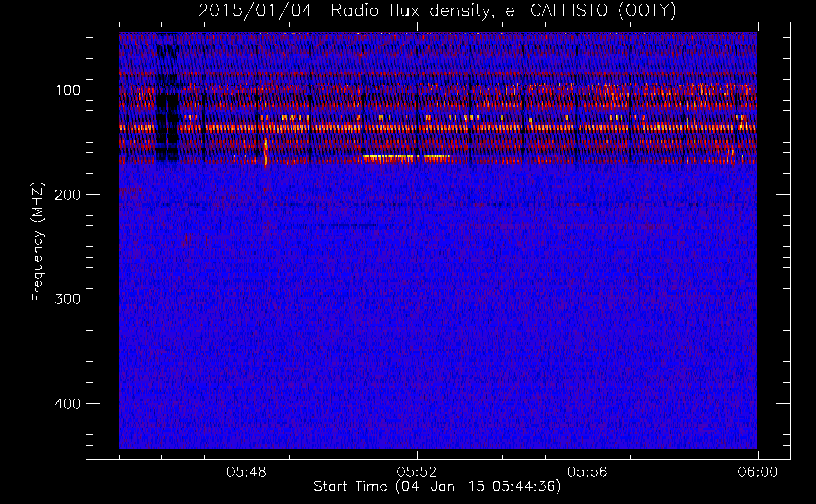Click the '06:00' time tick label
This screenshot has width=816, height=504.
point(757,472)
